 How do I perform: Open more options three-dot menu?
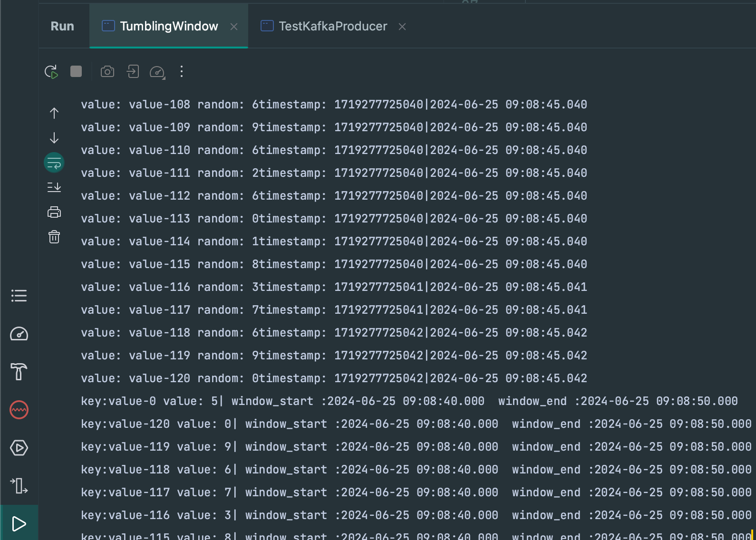click(x=182, y=72)
